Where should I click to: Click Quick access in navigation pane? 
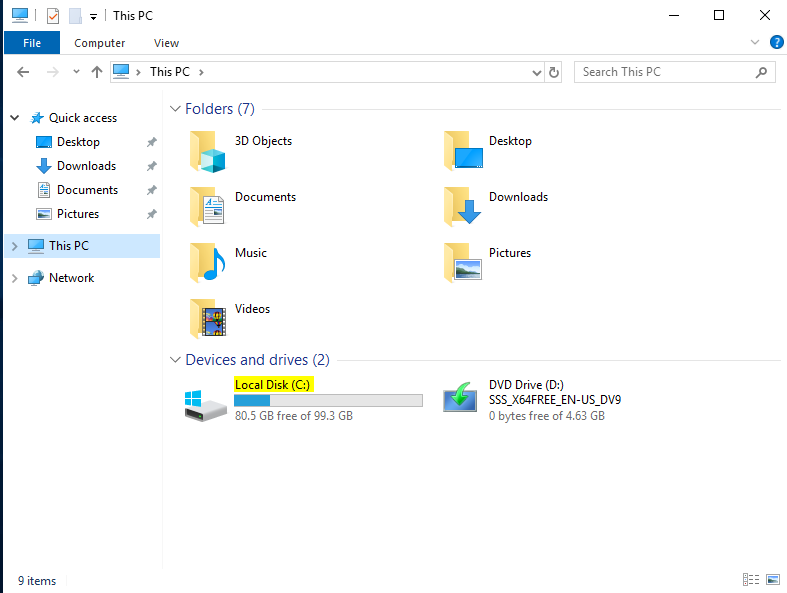(83, 118)
